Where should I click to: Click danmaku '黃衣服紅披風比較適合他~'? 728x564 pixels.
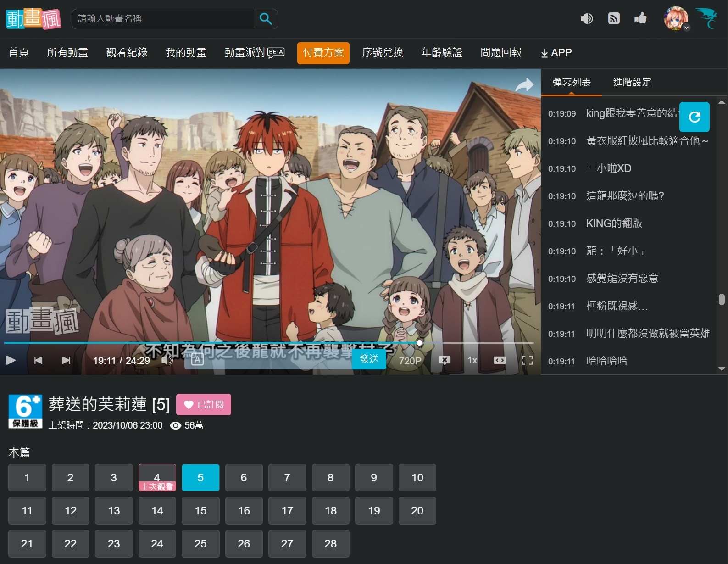(647, 141)
